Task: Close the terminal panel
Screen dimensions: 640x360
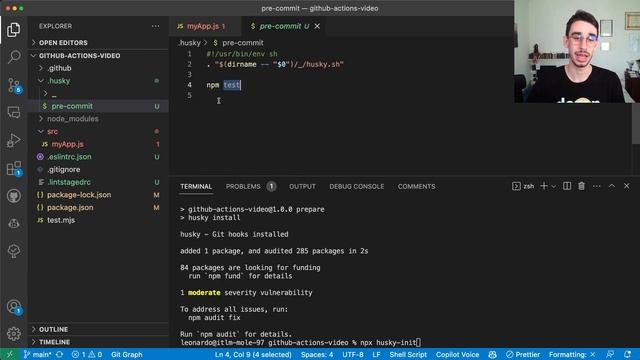Action: click(627, 186)
